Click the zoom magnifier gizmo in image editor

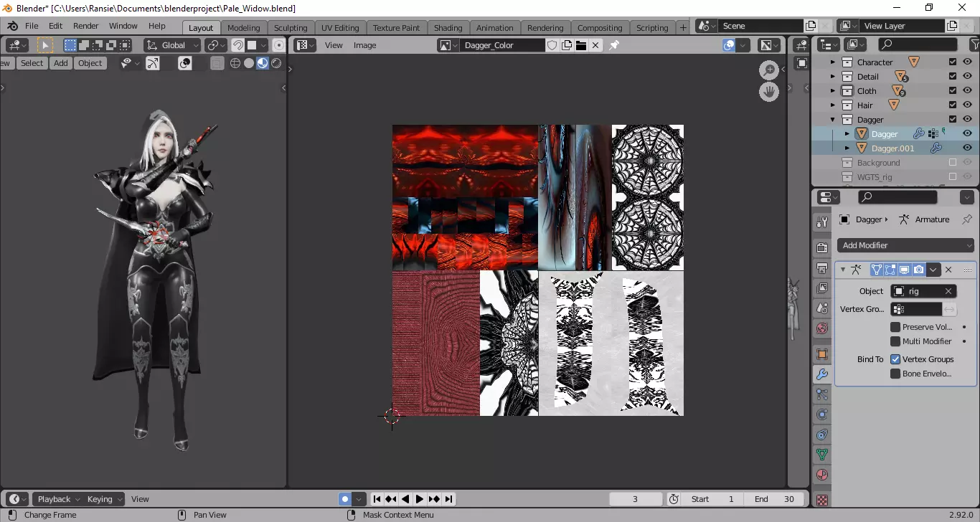pyautogui.click(x=769, y=70)
